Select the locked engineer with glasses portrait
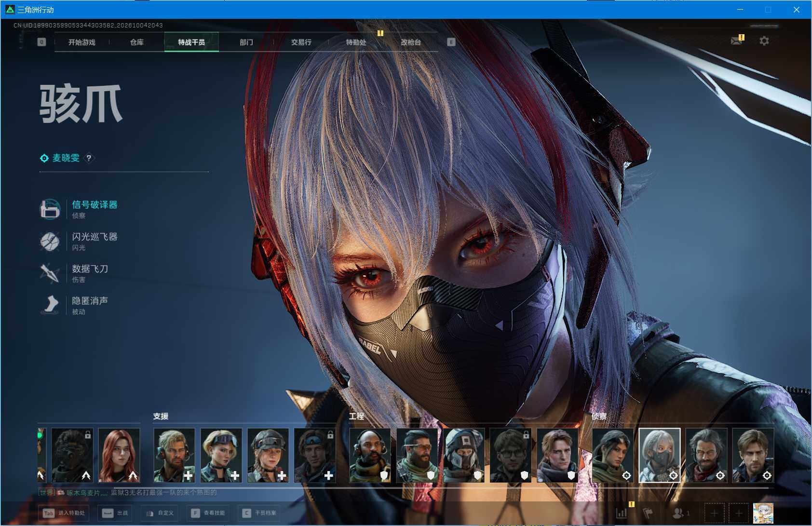The width and height of the screenshot is (812, 526). coord(511,455)
